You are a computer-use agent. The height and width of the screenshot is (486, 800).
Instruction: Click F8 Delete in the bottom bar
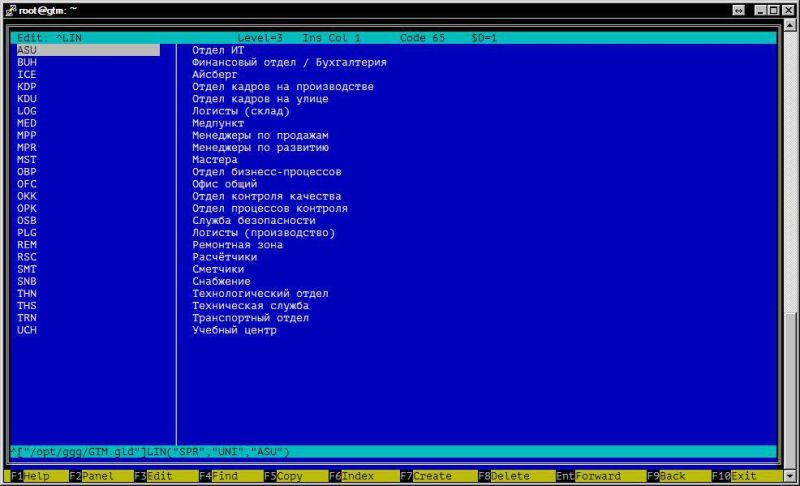click(x=504, y=476)
